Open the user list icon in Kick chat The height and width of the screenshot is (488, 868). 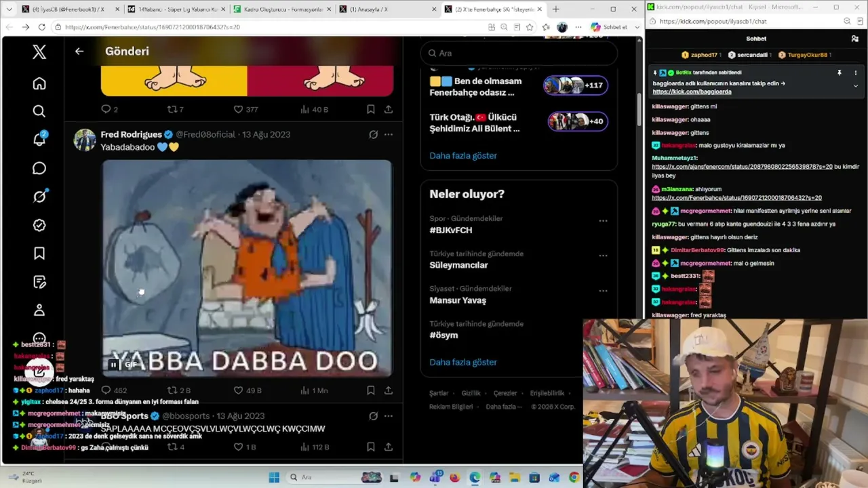[855, 39]
